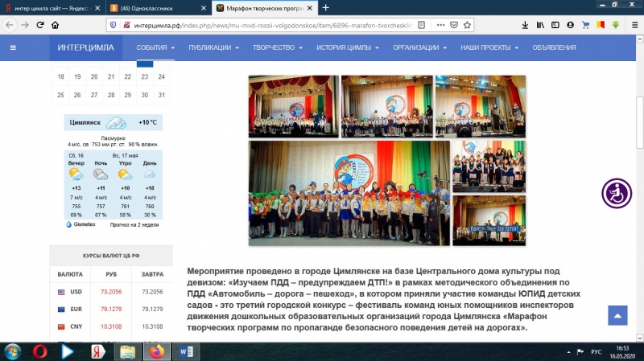Viewport: 644px width, 361px height.
Task: Open Yandex browser from the taskbar
Action: point(97,351)
